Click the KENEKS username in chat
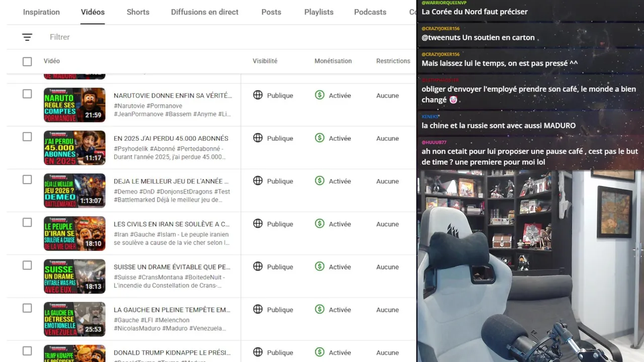The height and width of the screenshot is (362, 644). tap(431, 117)
